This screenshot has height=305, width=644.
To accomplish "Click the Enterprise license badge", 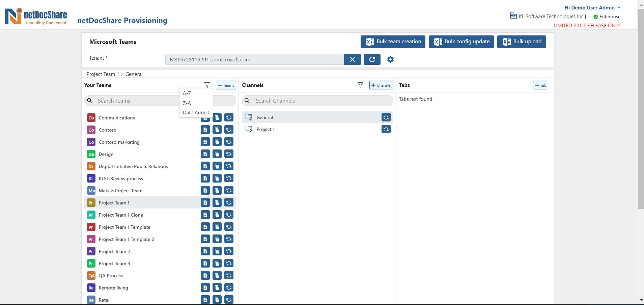I will pos(607,17).
